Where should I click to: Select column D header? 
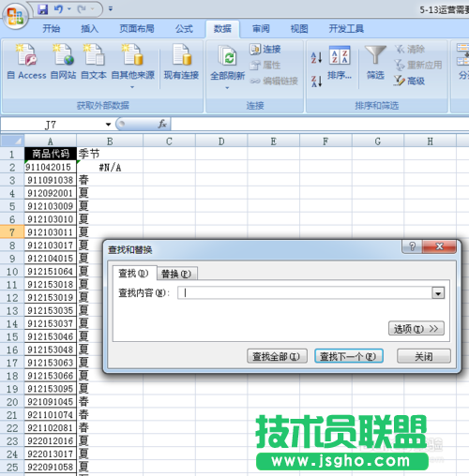(x=221, y=141)
